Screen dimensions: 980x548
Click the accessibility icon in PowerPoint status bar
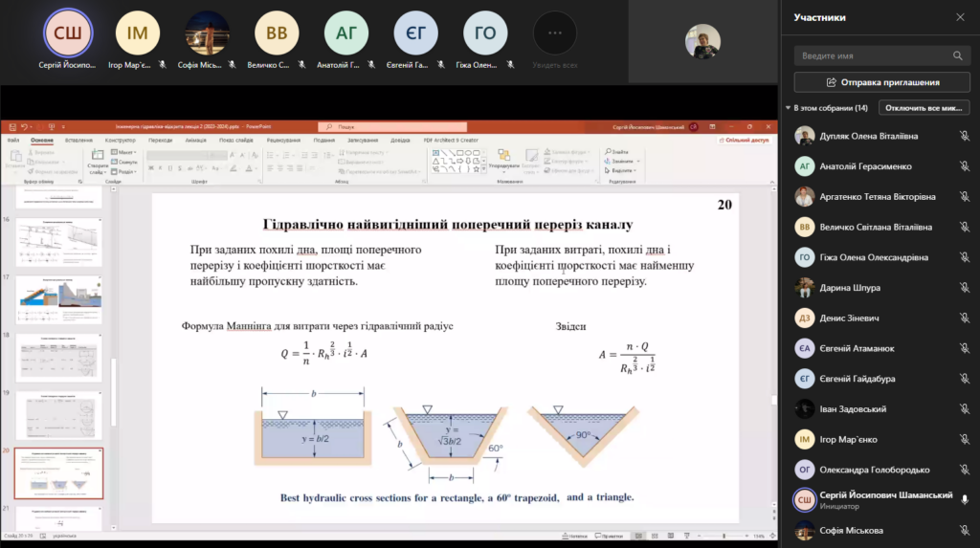point(42,536)
